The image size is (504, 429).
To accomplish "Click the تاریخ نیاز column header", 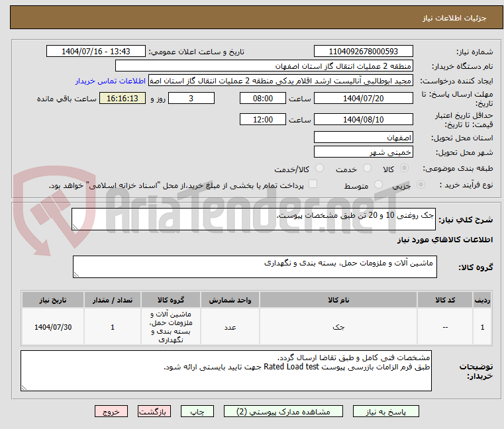I will [53, 300].
